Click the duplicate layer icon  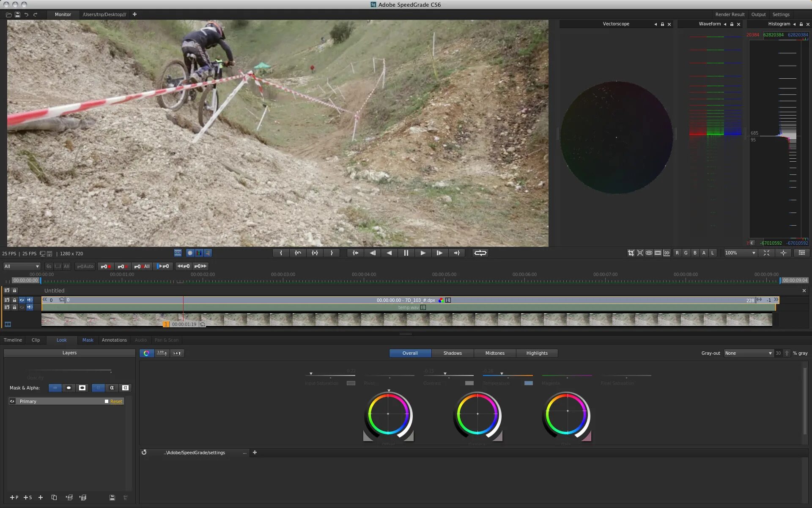point(54,498)
